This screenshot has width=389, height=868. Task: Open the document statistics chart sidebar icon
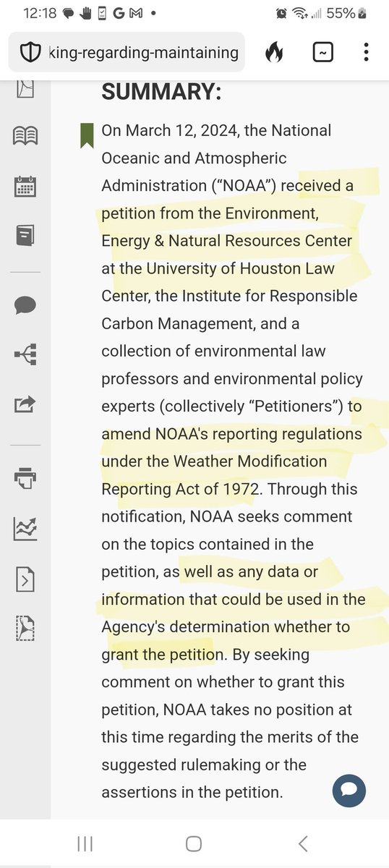point(26,529)
